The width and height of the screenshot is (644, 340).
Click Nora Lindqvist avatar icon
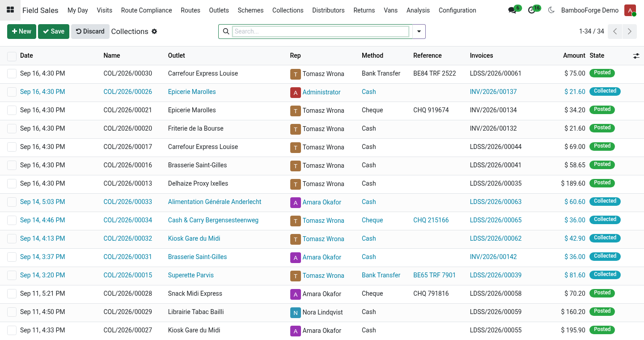pos(295,313)
